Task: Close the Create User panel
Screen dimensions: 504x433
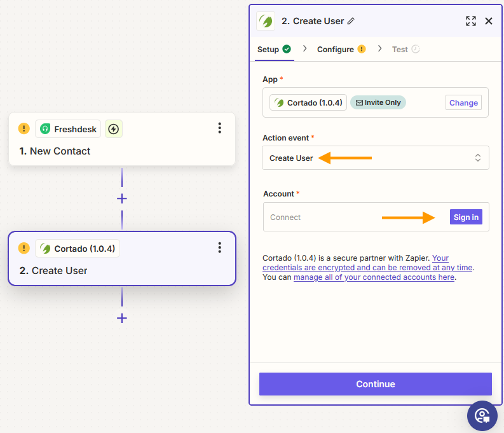Action: click(489, 21)
